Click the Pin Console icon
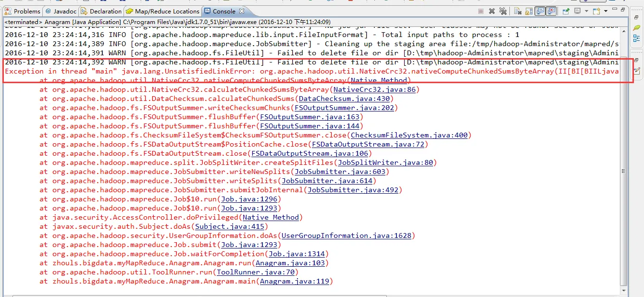Image resolution: width=644 pixels, height=297 pixels. [566, 11]
